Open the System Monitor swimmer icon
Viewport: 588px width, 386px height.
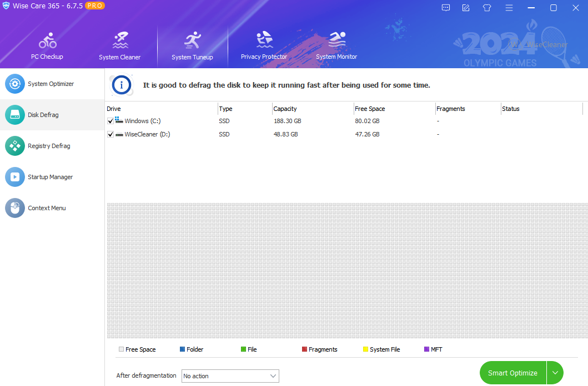coord(337,40)
